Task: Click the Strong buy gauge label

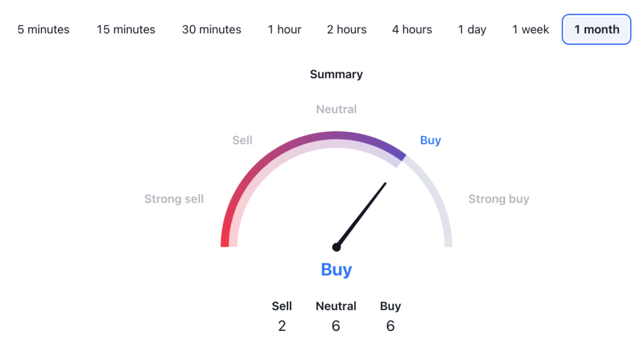Action: [499, 199]
